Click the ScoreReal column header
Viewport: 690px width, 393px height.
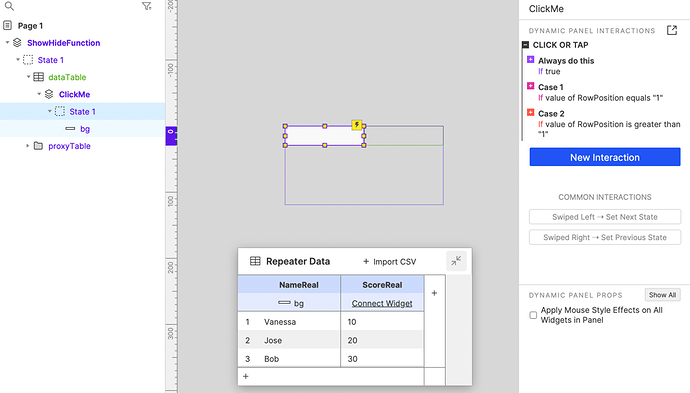point(382,285)
